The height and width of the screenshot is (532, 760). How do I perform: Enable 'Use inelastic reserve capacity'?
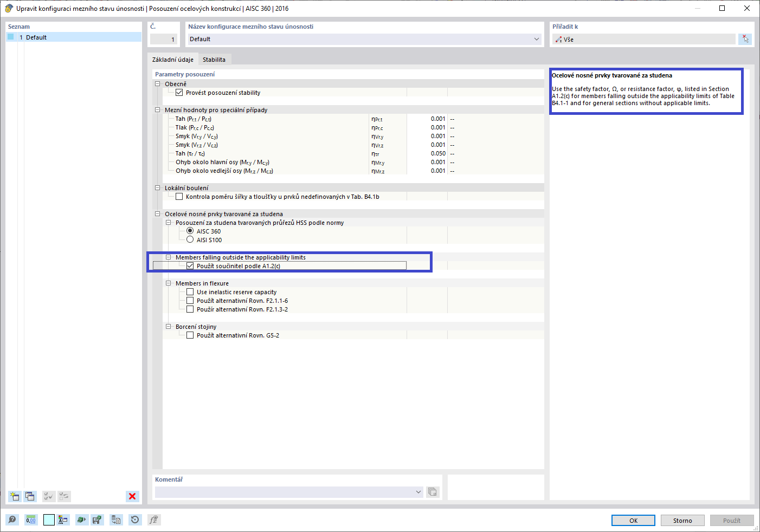click(190, 292)
